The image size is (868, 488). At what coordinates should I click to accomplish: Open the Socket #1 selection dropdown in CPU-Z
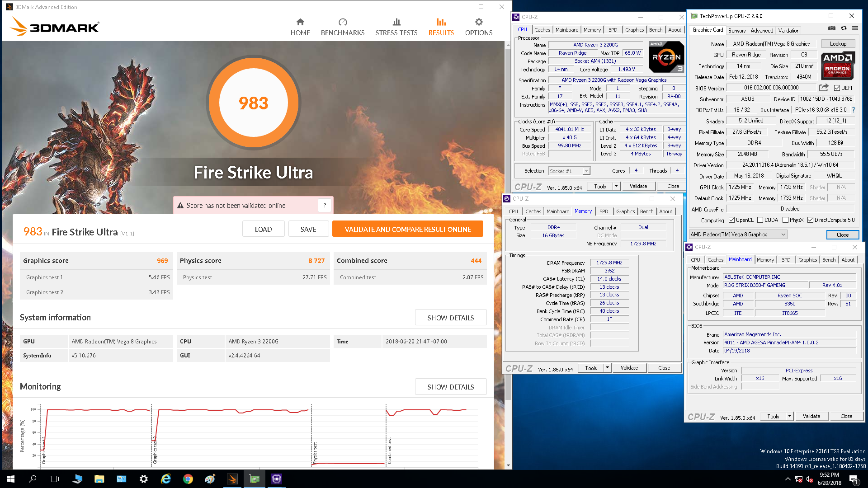point(569,171)
